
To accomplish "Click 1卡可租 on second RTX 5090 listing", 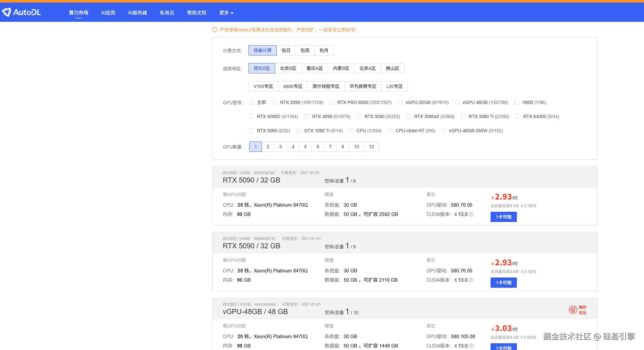I will 503,283.
